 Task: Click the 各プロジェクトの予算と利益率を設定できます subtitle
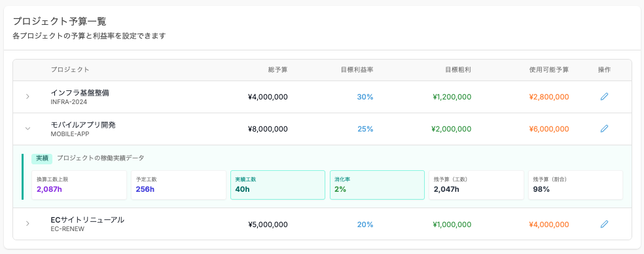tap(89, 36)
